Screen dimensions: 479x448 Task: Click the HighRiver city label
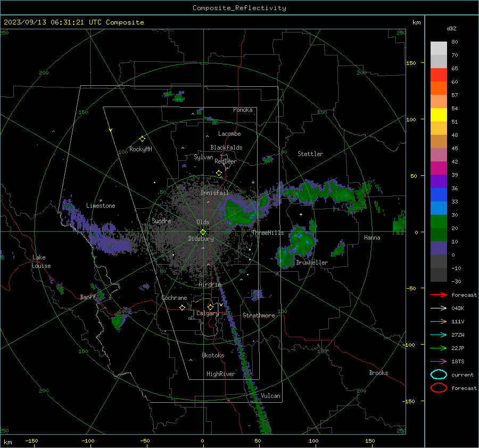coord(221,374)
